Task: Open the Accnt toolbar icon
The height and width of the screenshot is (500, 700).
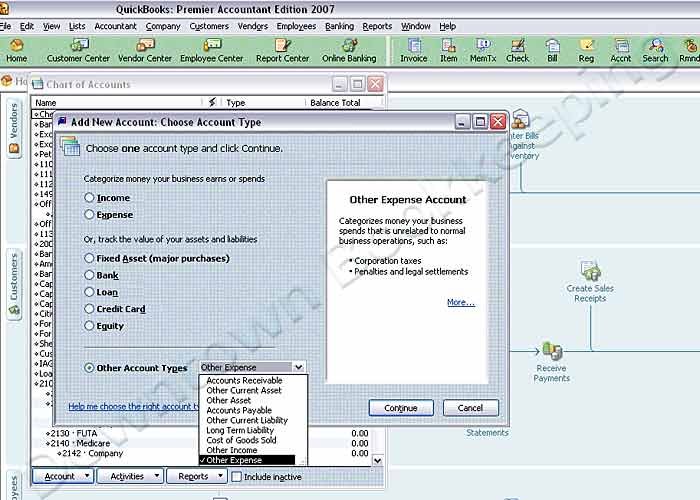Action: [621, 50]
